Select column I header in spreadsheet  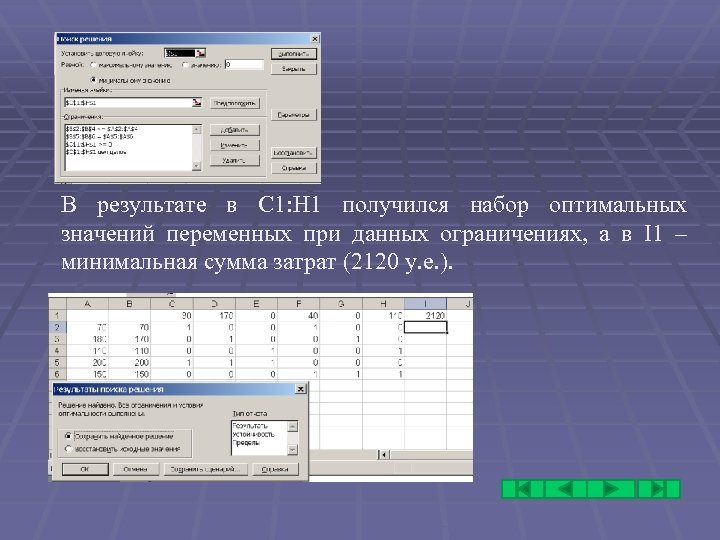click(x=425, y=304)
